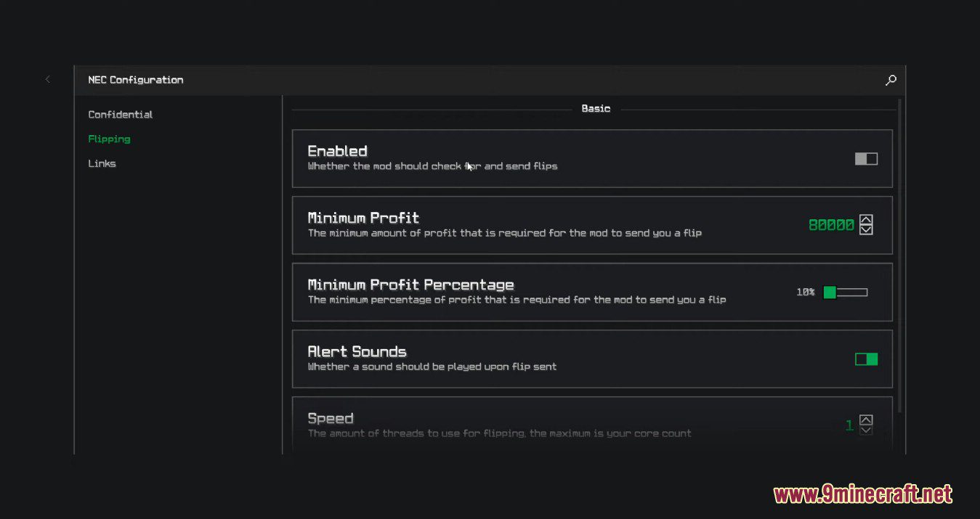Click the Speed value 1 field
Viewport: 980px width, 519px height.
coord(849,425)
